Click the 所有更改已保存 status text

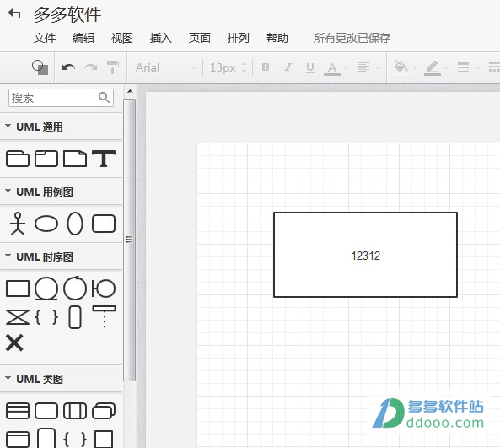pos(352,38)
